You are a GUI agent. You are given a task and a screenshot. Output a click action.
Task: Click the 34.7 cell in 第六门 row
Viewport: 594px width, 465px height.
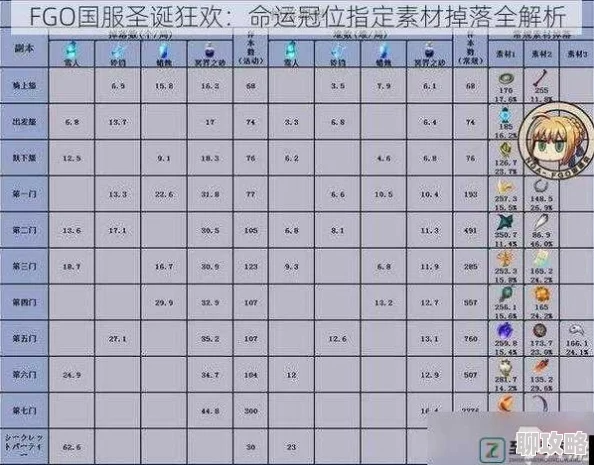[x=209, y=375]
